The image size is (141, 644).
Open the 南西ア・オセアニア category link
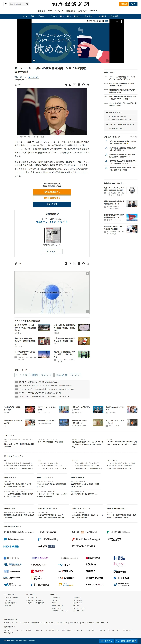(20, 77)
